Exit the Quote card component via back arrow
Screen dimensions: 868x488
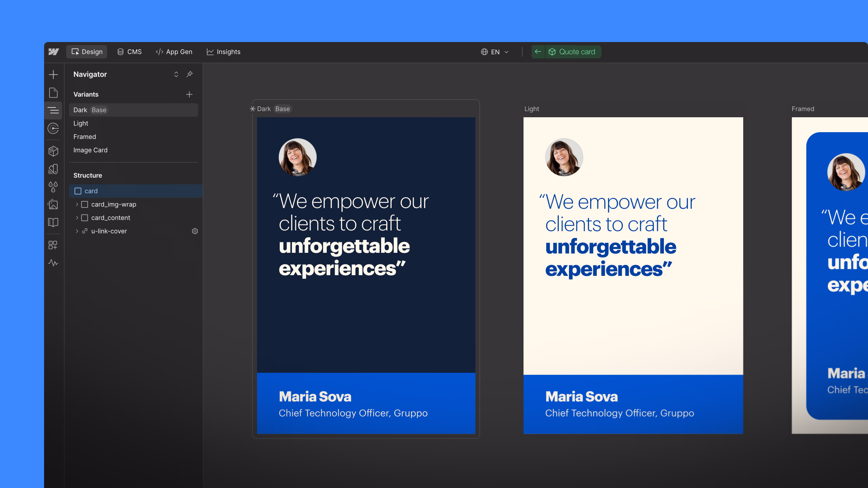click(x=538, y=52)
